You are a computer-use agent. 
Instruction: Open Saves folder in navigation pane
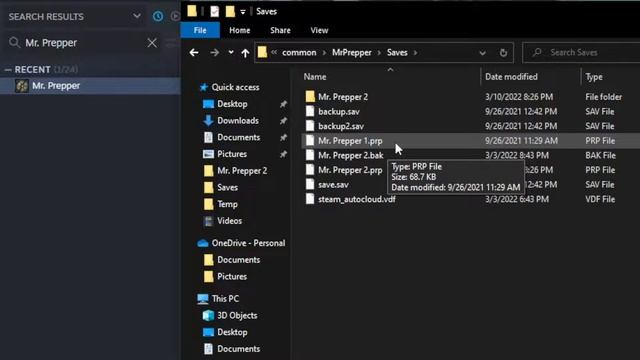pos(227,187)
